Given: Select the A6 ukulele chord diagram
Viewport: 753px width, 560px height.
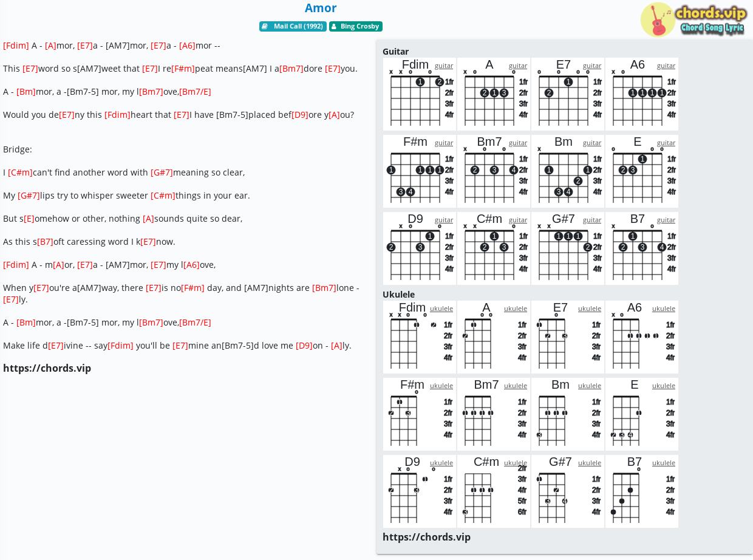Looking at the screenshot, I should point(642,337).
